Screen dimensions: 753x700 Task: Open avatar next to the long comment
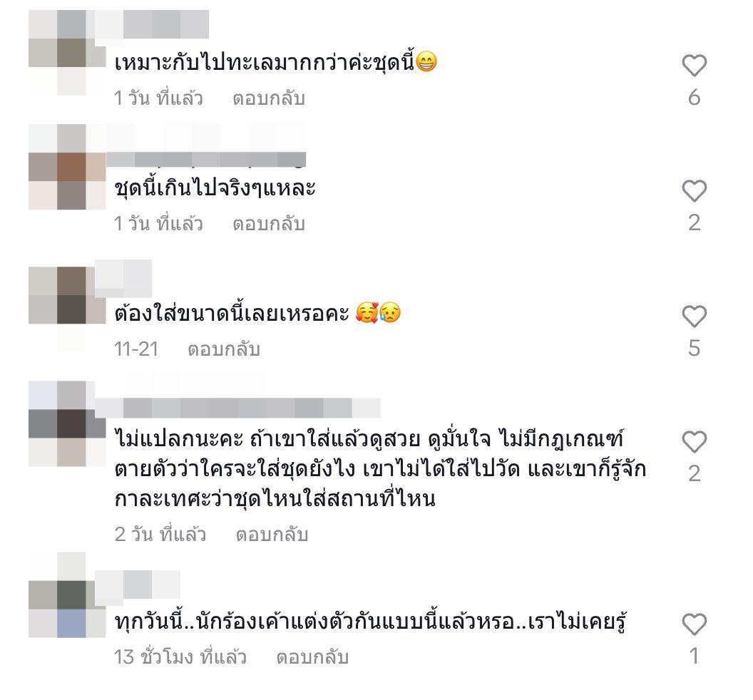(67, 424)
